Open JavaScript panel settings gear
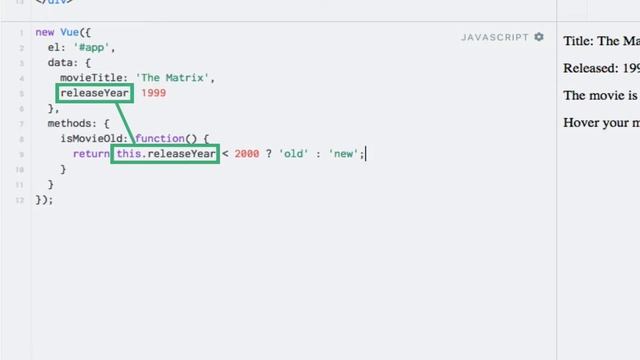640x360 pixels. pos(539,37)
